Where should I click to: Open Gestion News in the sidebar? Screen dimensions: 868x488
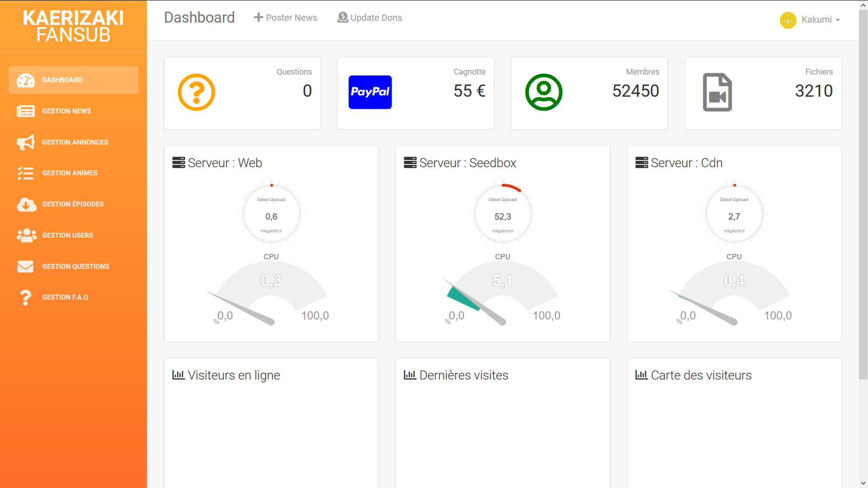[x=66, y=111]
